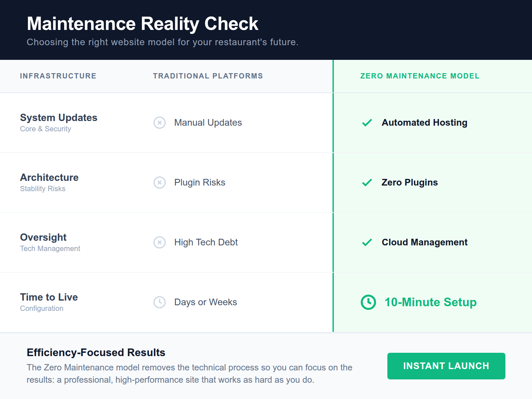The width and height of the screenshot is (532, 399).
Task: Click the Architecture row heading
Action: [49, 178]
